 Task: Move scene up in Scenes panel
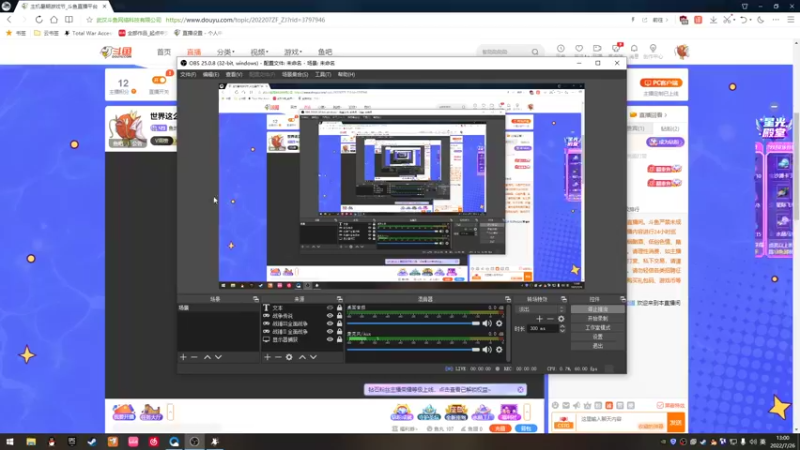[x=207, y=357]
